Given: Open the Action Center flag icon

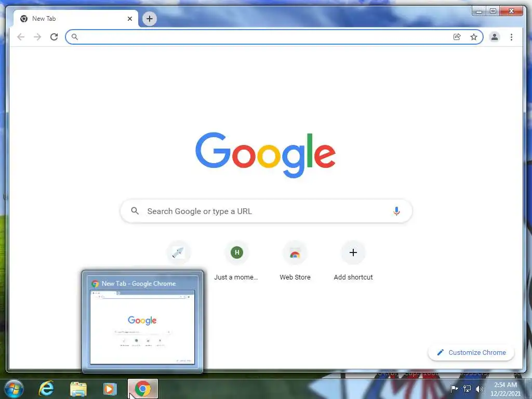Looking at the screenshot, I should [454, 389].
